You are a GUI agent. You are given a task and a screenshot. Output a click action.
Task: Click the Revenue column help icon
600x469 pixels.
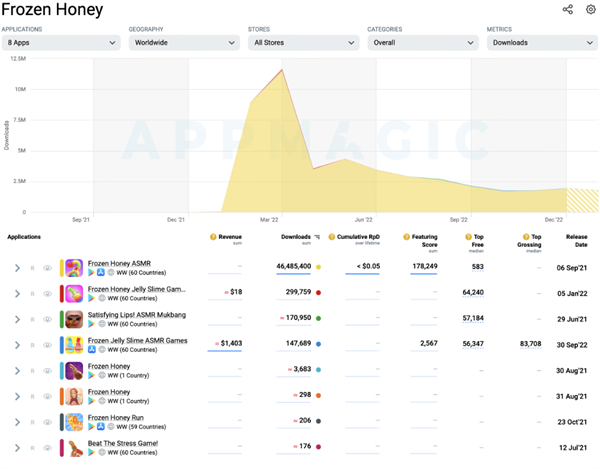[213, 237]
